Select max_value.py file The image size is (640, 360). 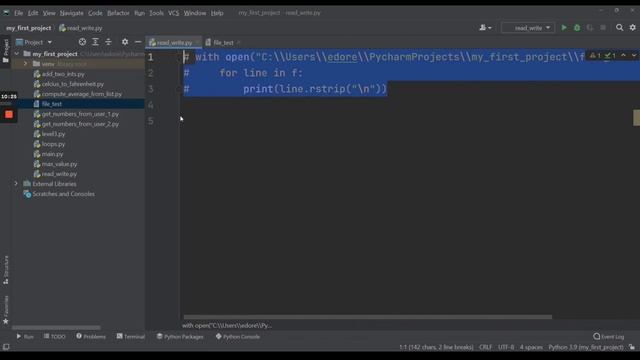(59, 164)
